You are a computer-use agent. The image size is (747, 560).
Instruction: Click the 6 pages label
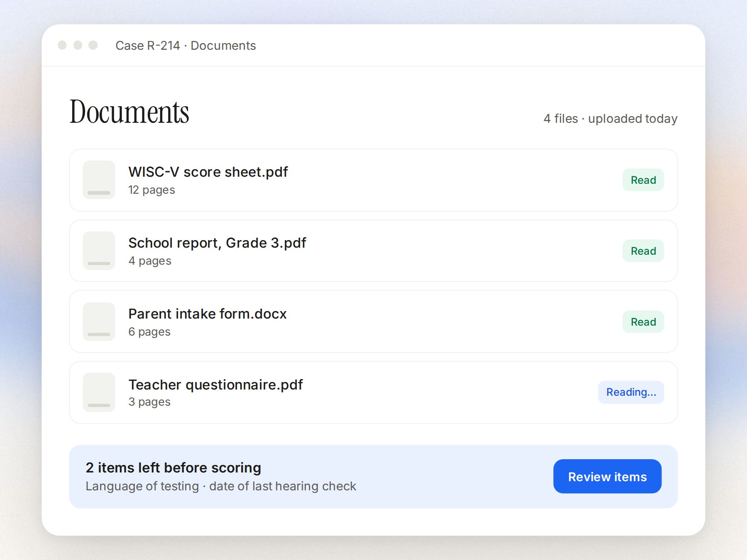149,332
